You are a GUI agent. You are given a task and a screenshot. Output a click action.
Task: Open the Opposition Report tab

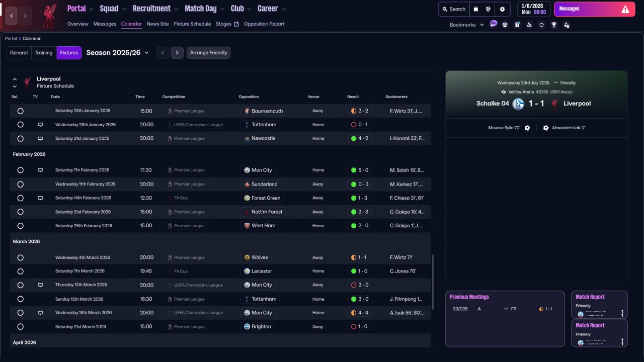pos(264,24)
